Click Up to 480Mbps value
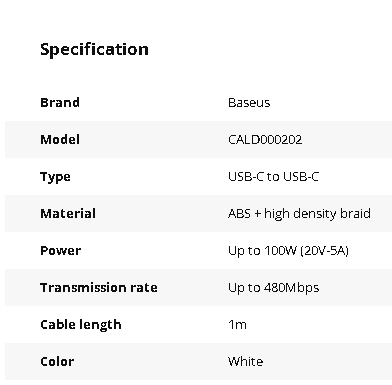Image resolution: width=392 pixels, height=385 pixels. pos(274,288)
